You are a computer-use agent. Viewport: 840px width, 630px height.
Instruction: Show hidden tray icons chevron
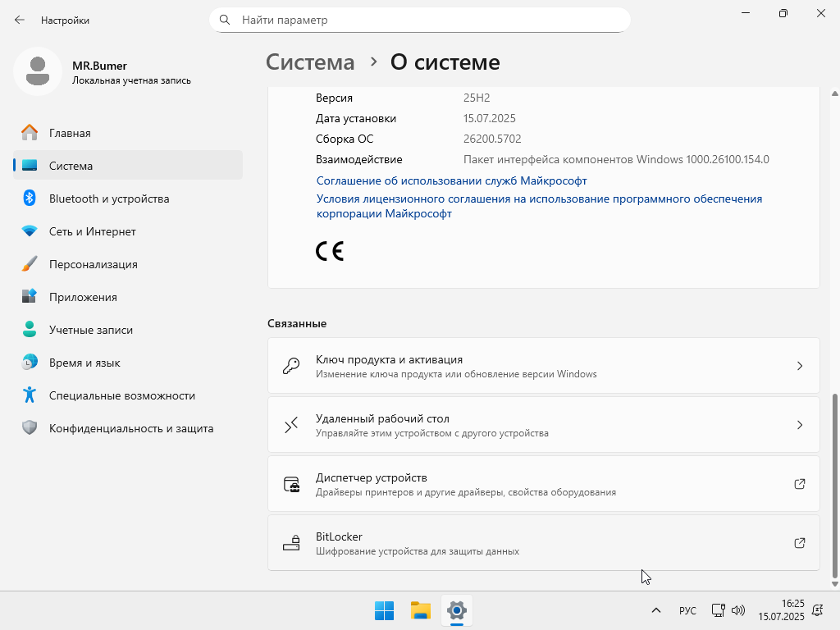655,610
